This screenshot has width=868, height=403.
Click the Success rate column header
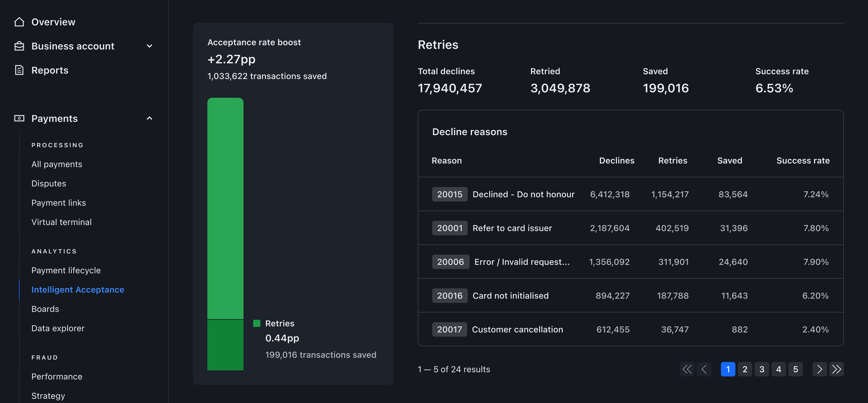(x=803, y=160)
